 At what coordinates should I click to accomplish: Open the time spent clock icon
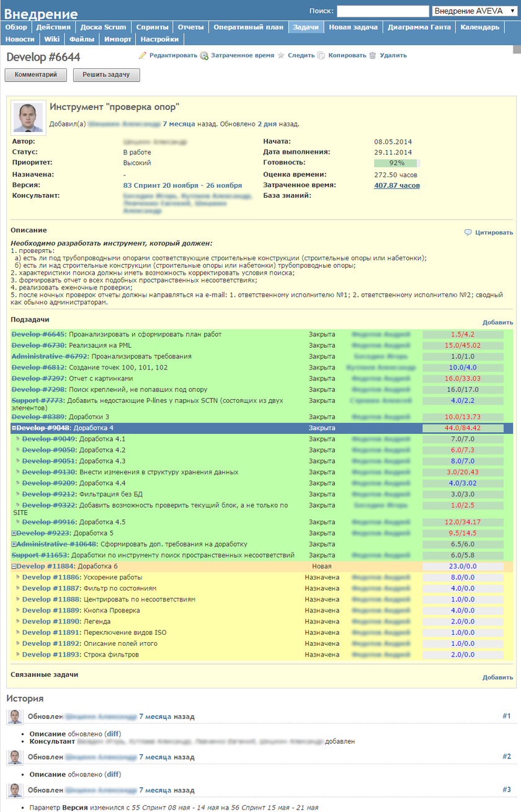pos(204,56)
